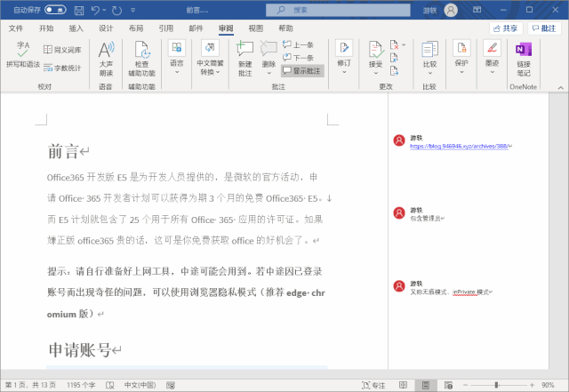The width and height of the screenshot is (569, 392).
Task: Open 同义词库 thesaurus
Action: 62,50
